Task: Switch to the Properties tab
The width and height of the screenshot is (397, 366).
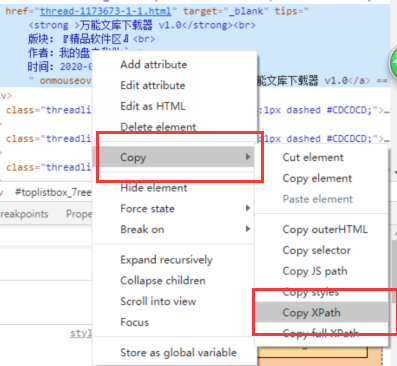Action: click(x=79, y=214)
